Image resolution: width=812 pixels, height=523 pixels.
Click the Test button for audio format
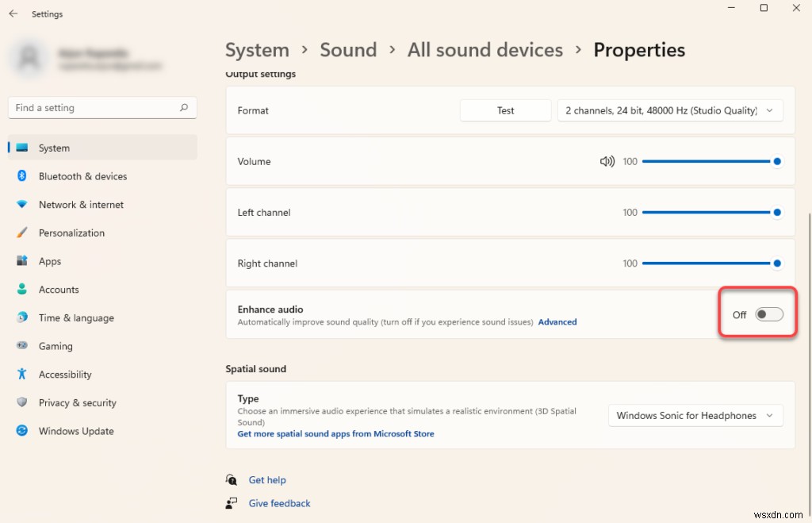505,110
